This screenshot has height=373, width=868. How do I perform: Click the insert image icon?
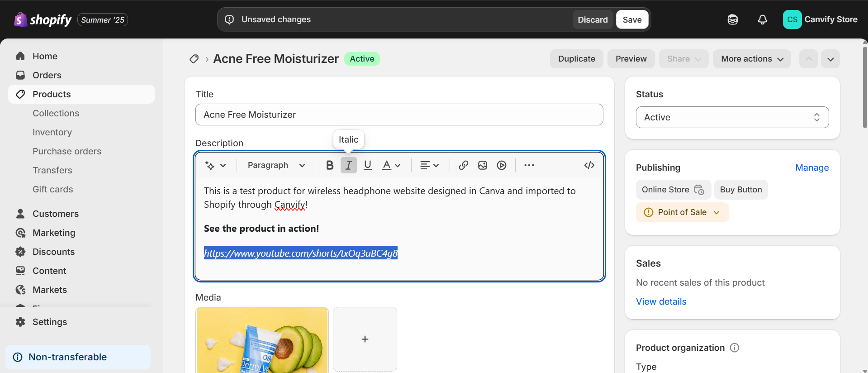pyautogui.click(x=482, y=165)
